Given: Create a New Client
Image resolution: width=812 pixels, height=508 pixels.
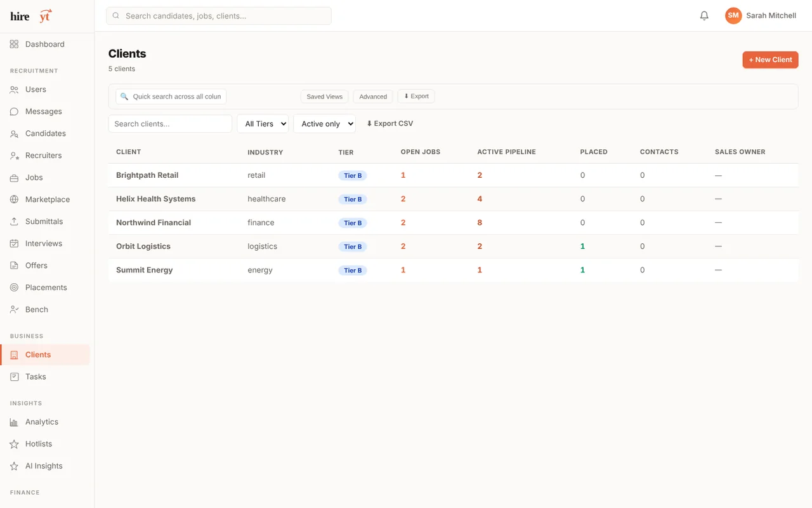Looking at the screenshot, I should click(x=770, y=60).
